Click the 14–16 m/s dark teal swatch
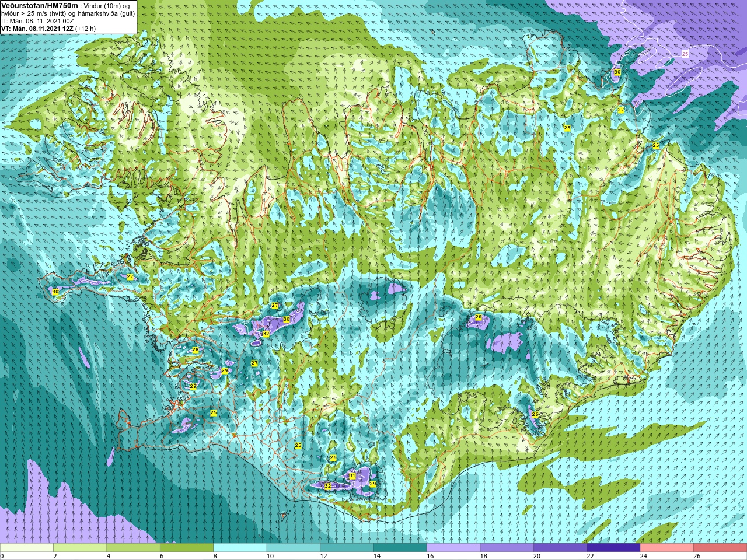747x560 pixels. point(400,548)
